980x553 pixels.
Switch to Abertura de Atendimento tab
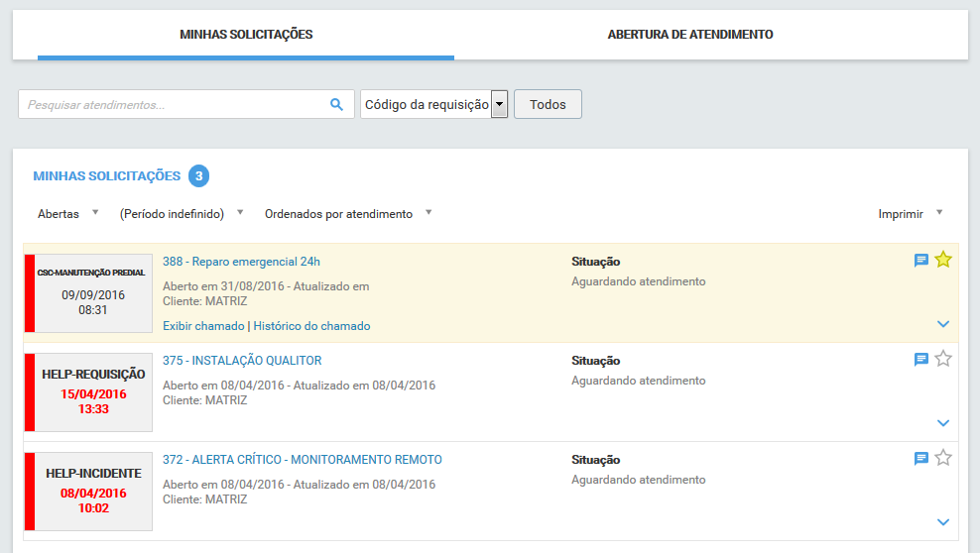(x=690, y=35)
